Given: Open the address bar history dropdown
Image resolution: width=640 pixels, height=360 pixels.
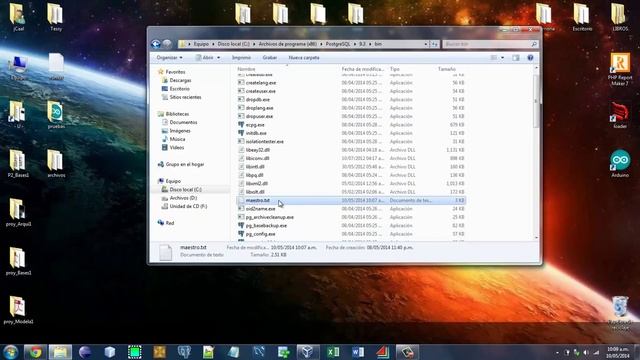Looking at the screenshot, I should click(426, 44).
